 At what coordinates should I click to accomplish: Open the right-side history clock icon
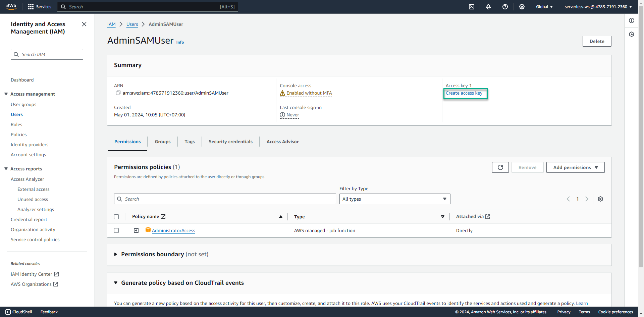[632, 34]
